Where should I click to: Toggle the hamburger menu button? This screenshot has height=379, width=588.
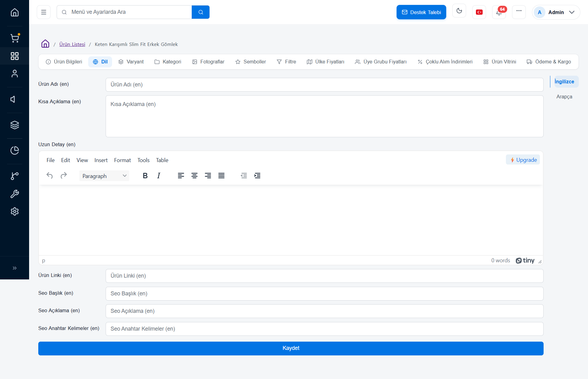click(x=43, y=12)
